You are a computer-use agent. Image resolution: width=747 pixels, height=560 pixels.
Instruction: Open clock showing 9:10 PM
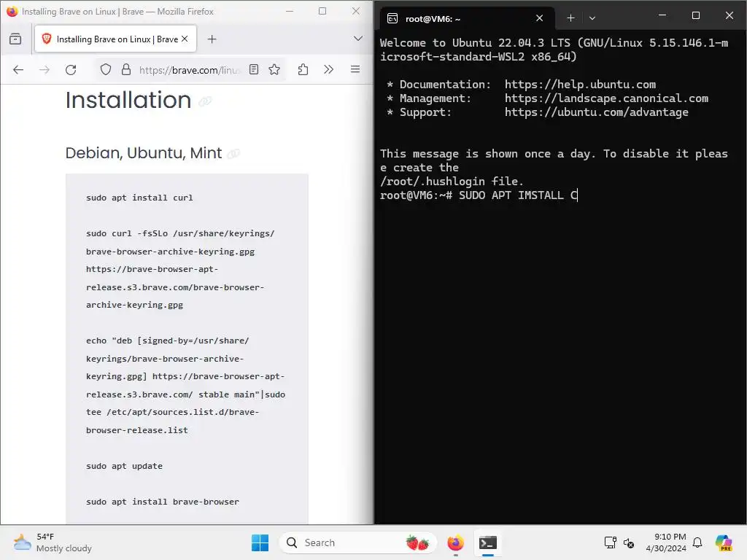point(666,542)
